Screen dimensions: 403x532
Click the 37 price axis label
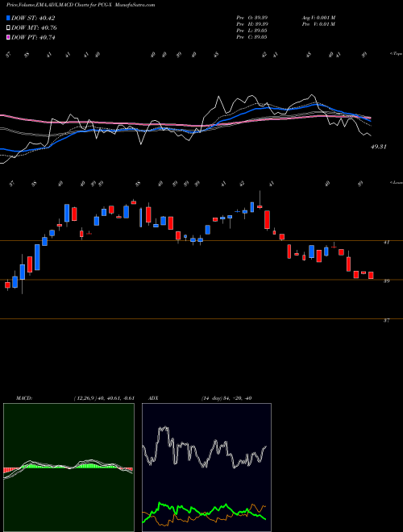[x=386, y=320]
